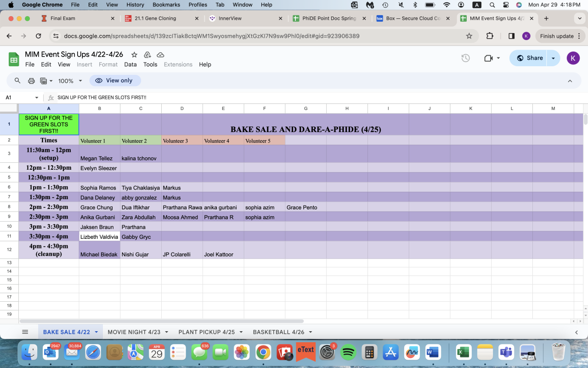Screen dimensions: 588x368
Task: Open the all sheets list icon
Action: pos(25,332)
